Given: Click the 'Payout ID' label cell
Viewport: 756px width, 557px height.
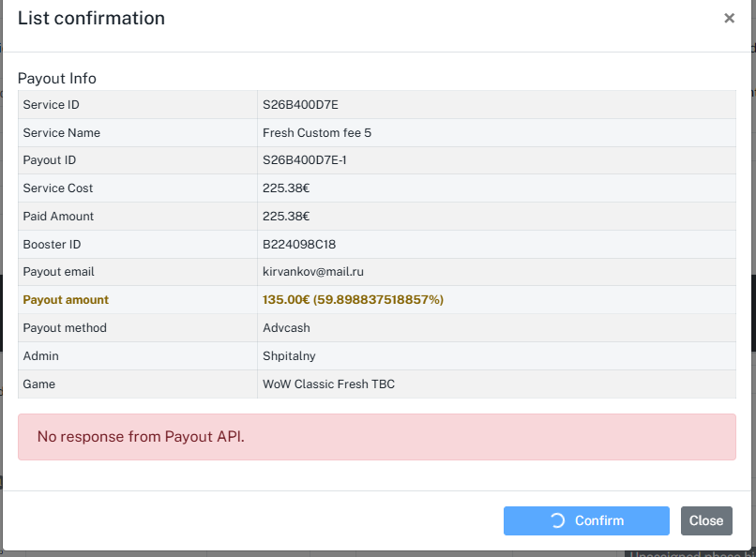Looking at the screenshot, I should point(138,160).
